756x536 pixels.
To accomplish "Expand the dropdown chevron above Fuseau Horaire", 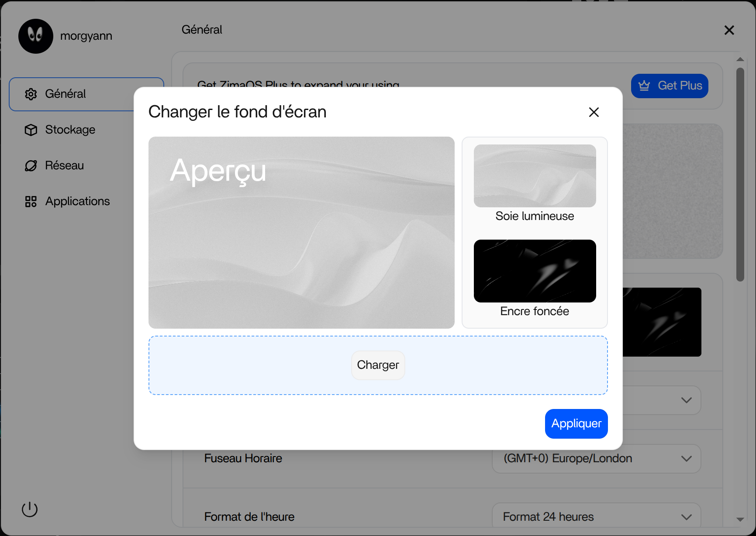I will click(x=687, y=400).
